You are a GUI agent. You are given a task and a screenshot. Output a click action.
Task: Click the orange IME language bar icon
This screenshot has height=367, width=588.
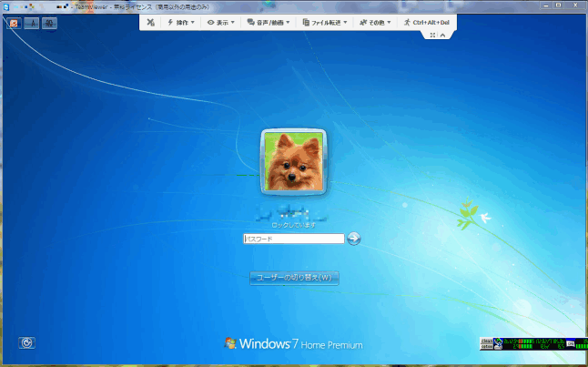14,24
